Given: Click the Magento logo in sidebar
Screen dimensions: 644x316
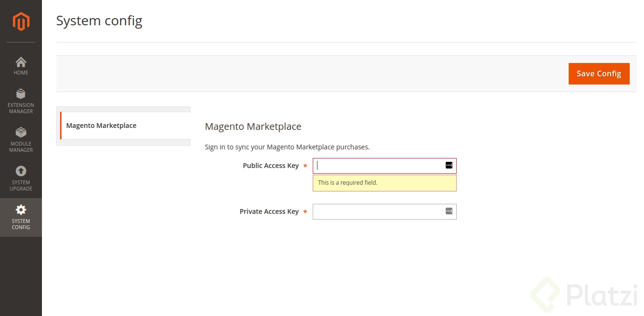Looking at the screenshot, I should tap(21, 21).
